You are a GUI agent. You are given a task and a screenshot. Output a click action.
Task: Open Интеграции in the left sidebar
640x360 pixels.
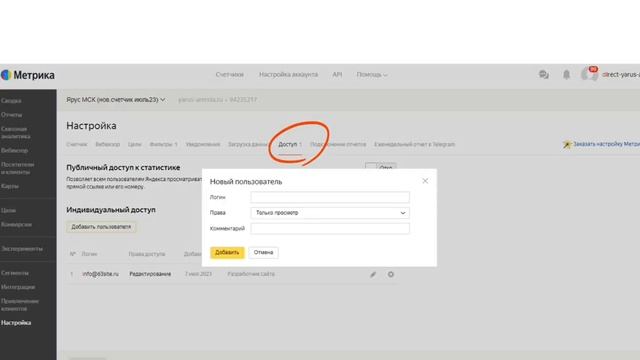click(18, 287)
